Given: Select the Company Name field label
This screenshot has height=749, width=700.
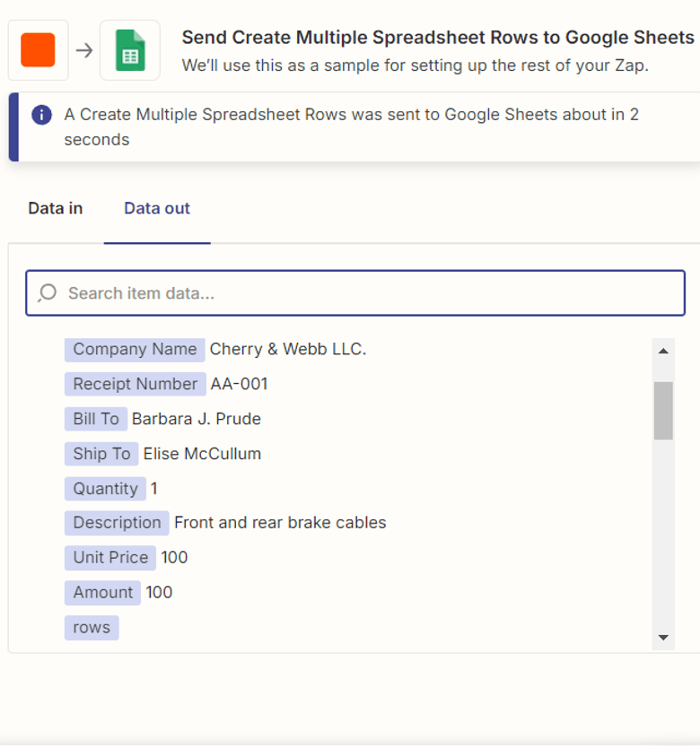Looking at the screenshot, I should [135, 349].
